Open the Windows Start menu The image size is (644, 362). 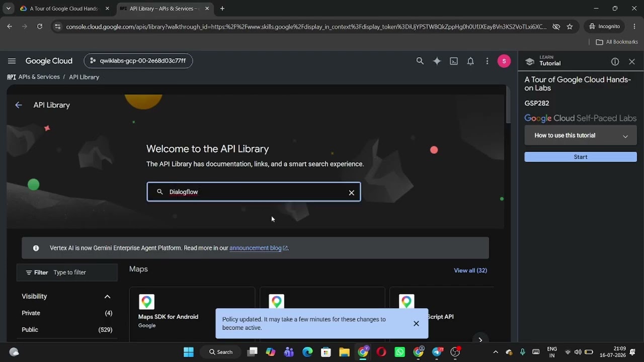tap(189, 352)
